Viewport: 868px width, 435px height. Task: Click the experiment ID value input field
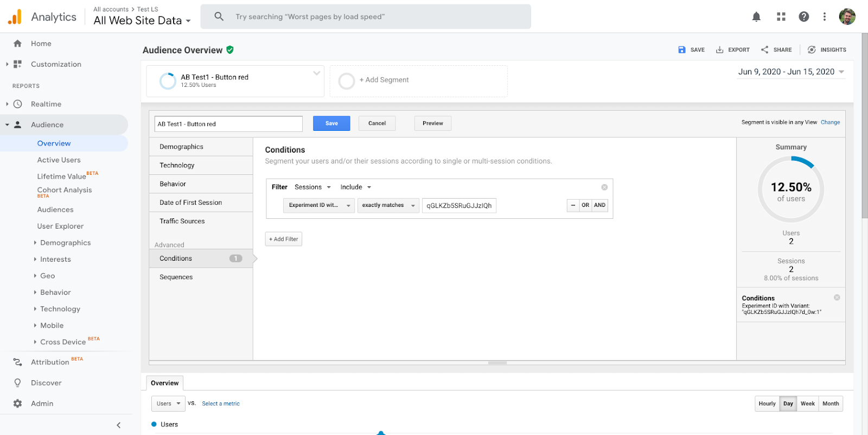tap(459, 205)
